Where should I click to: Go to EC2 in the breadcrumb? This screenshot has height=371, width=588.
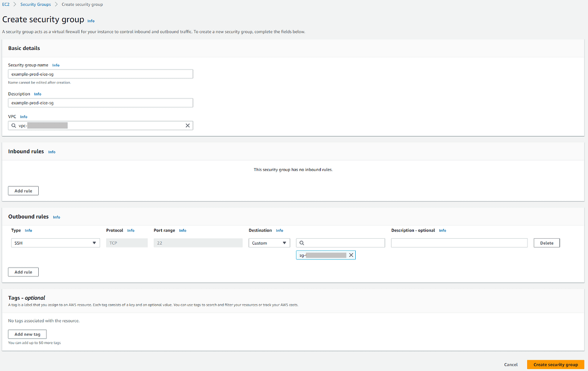pyautogui.click(x=5, y=4)
